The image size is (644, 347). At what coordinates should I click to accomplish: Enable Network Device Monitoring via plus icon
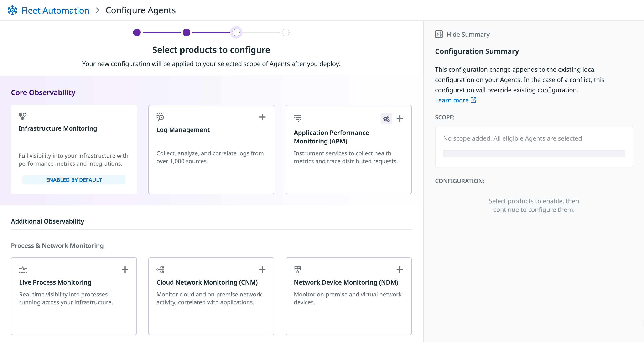coord(400,270)
